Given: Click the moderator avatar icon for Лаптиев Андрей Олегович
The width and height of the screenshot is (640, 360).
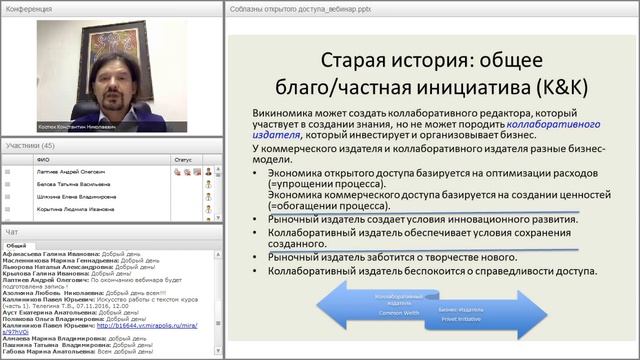Looking at the screenshot, I should (209, 172).
